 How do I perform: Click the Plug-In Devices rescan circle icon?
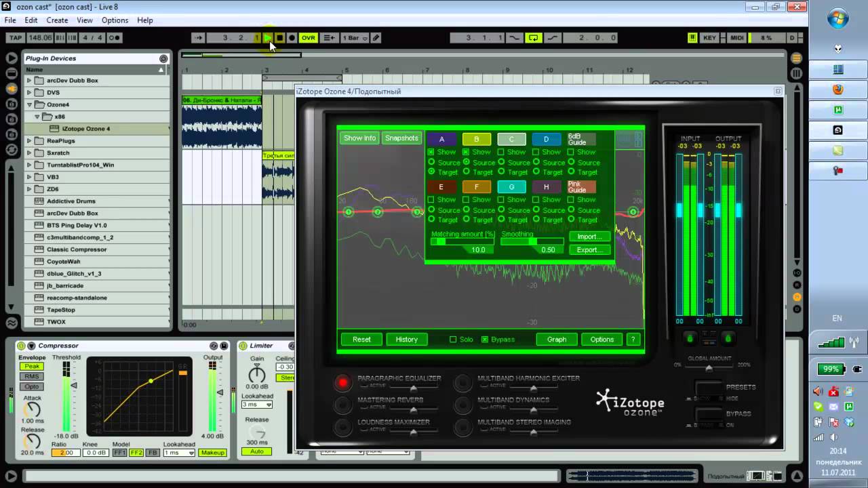pos(163,58)
